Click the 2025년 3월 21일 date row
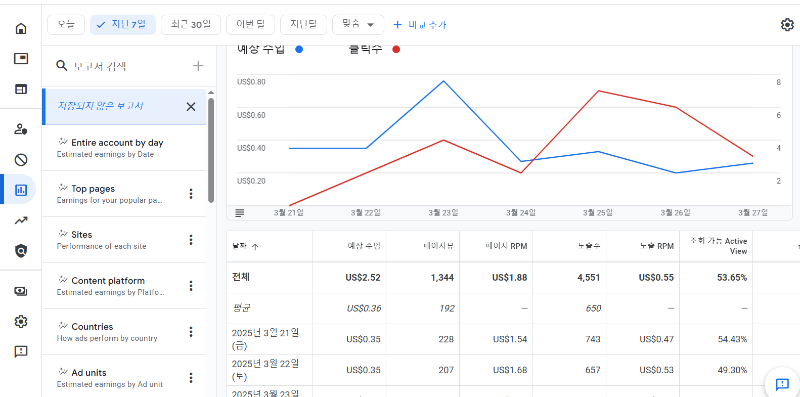Image resolution: width=800 pixels, height=397 pixels. coord(265,339)
